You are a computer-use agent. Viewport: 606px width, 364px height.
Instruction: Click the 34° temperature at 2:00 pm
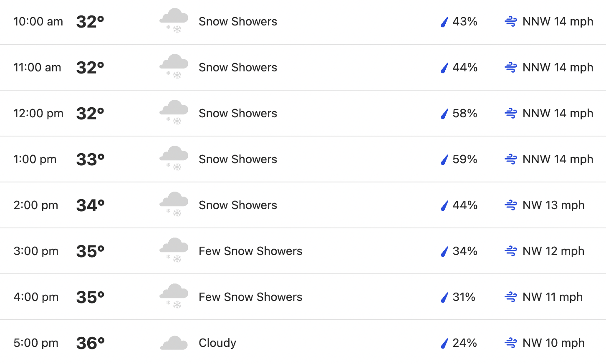[91, 205]
